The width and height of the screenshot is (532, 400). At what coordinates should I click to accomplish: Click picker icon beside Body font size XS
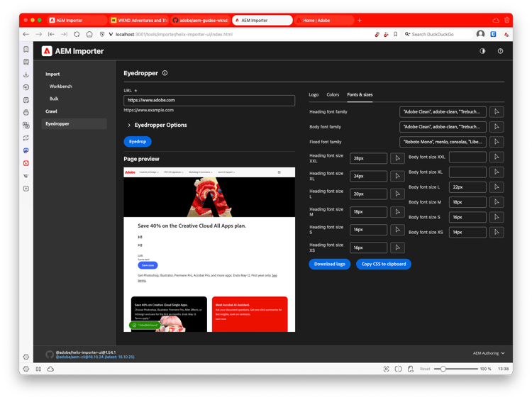(497, 232)
